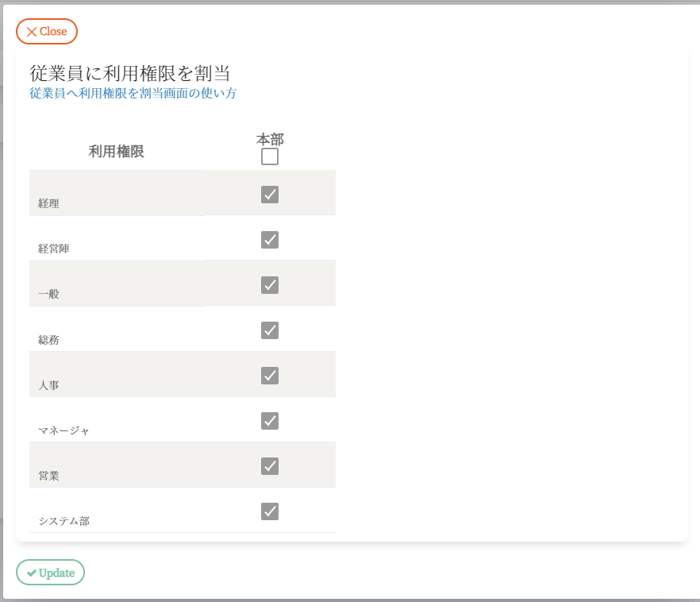Open the 従業員へ利用権限を割当画面の使い方 help link
700x602 pixels.
point(133,93)
